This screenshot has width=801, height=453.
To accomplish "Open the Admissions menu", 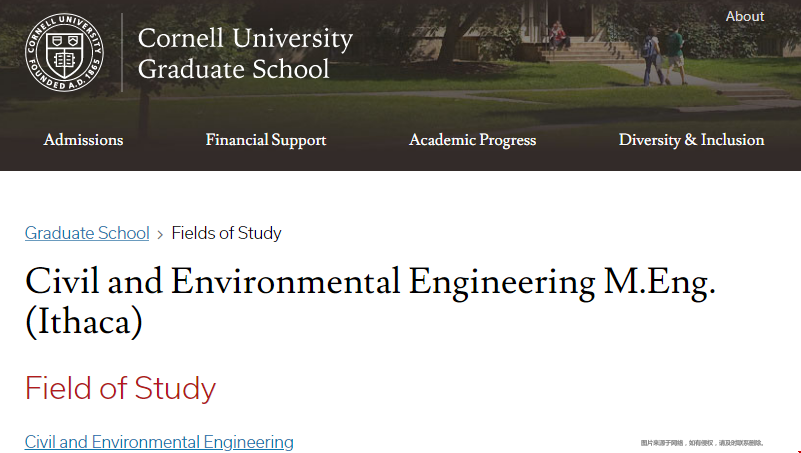I will (x=83, y=140).
